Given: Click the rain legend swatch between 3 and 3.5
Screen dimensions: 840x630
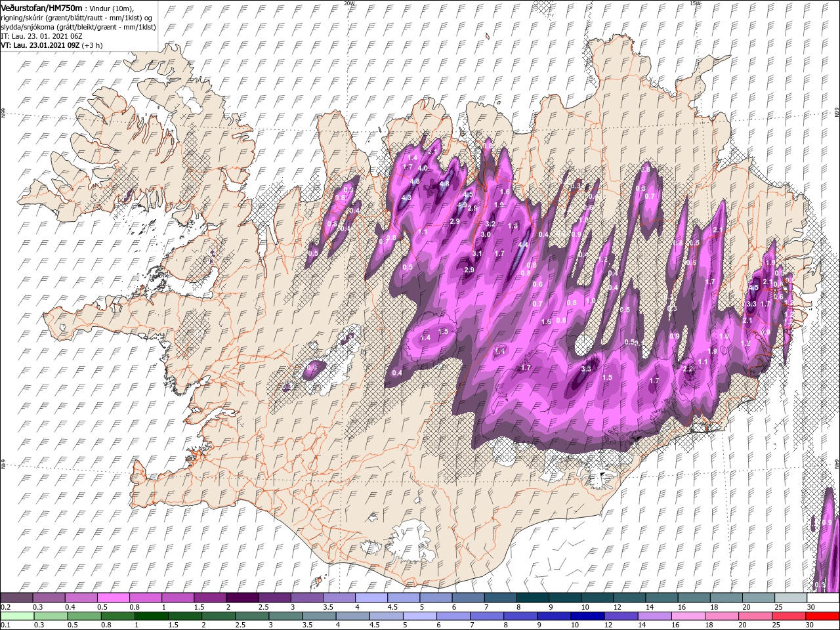Looking at the screenshot, I should (285, 616).
